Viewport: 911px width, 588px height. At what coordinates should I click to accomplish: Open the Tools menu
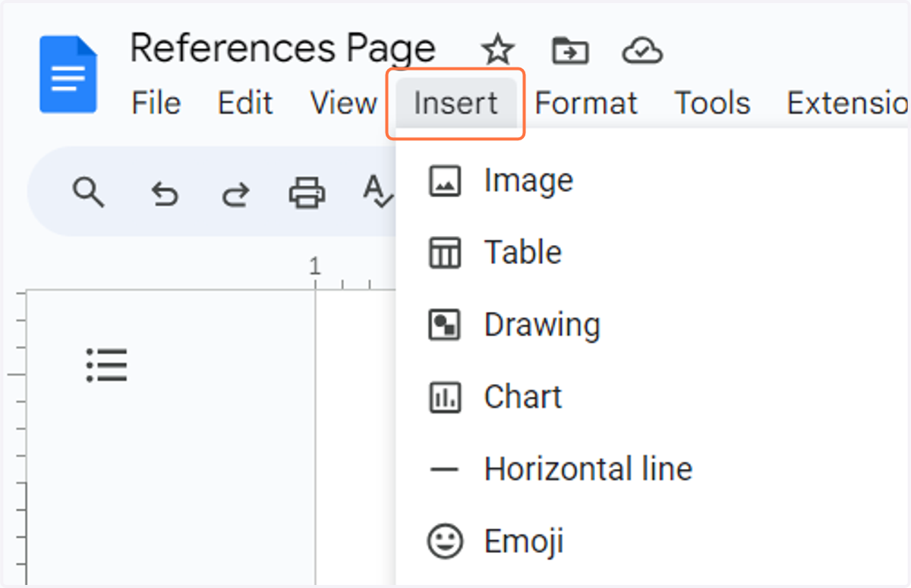[712, 103]
